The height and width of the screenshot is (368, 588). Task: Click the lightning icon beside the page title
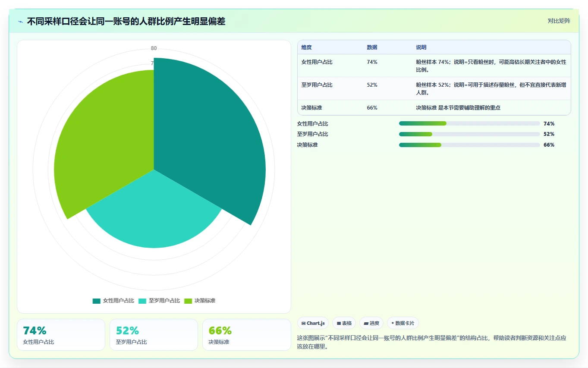point(21,22)
